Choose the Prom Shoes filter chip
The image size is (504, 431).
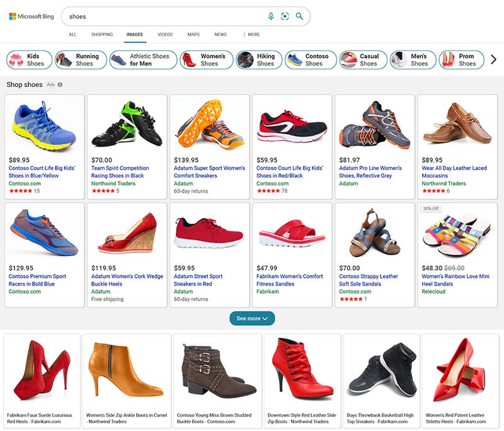click(x=461, y=60)
